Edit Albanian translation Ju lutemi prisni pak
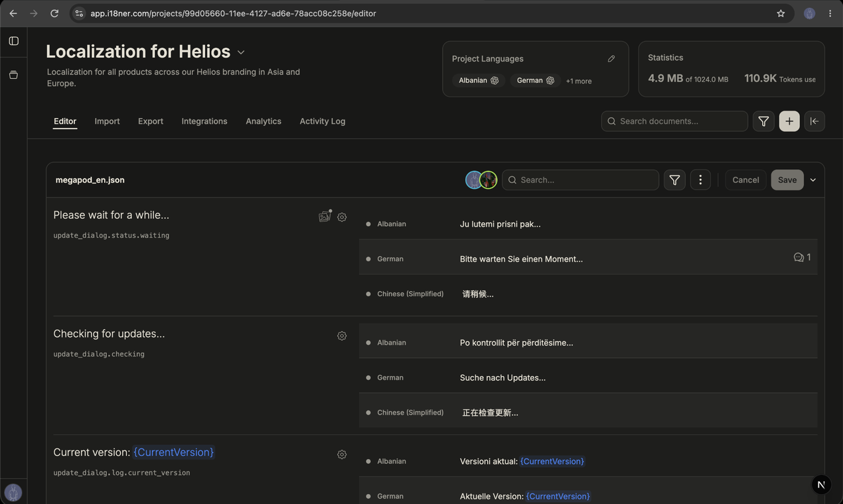The image size is (843, 504). [500, 224]
